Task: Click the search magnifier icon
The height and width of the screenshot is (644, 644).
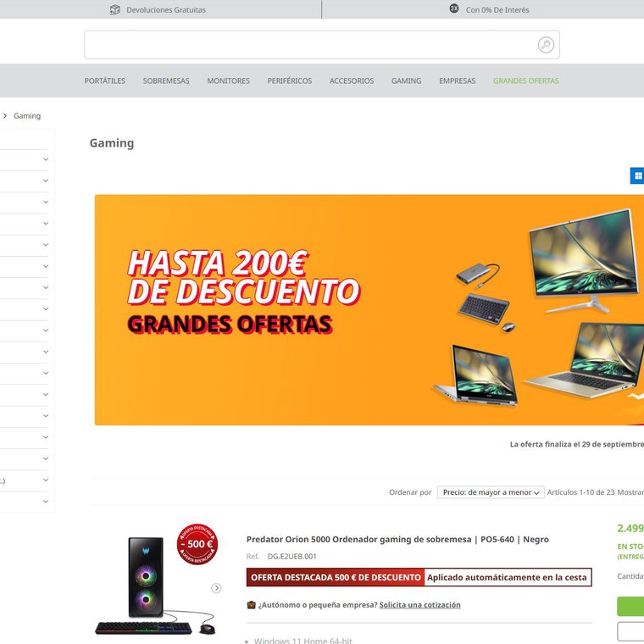Action: pyautogui.click(x=546, y=44)
